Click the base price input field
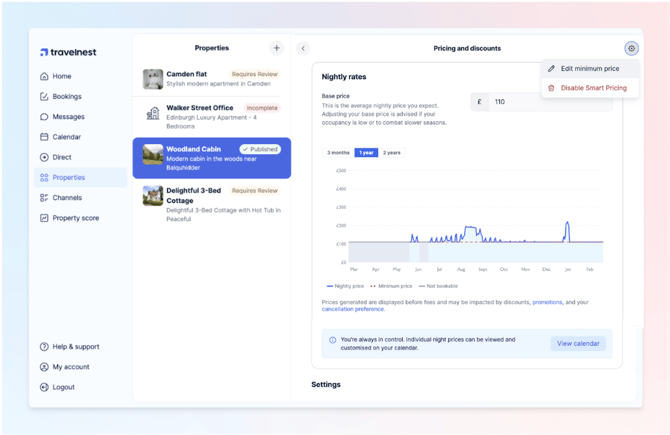The width and height of the screenshot is (670, 435). point(550,102)
